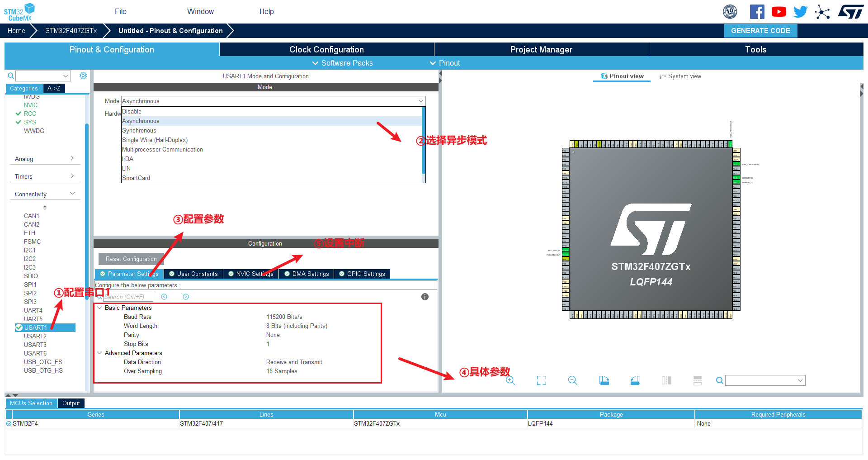Image resolution: width=868 pixels, height=460 pixels.
Task: Switch to the Clock Configuration tab
Action: click(x=326, y=49)
